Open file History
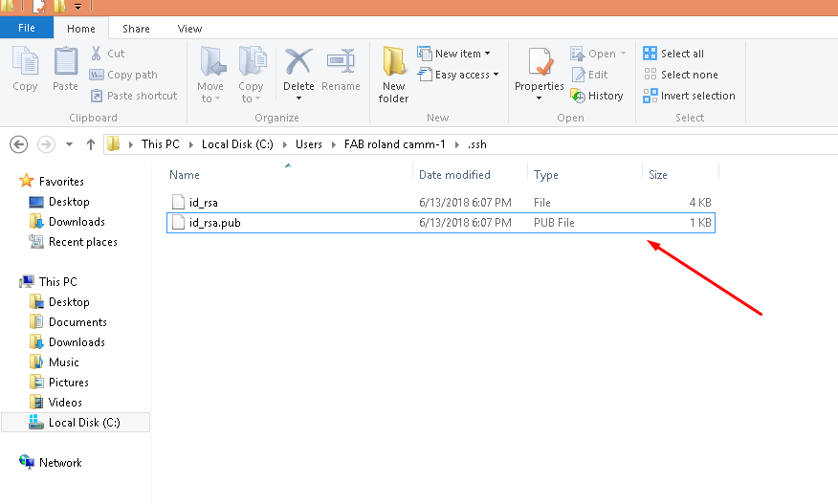This screenshot has width=838, height=504. click(597, 96)
